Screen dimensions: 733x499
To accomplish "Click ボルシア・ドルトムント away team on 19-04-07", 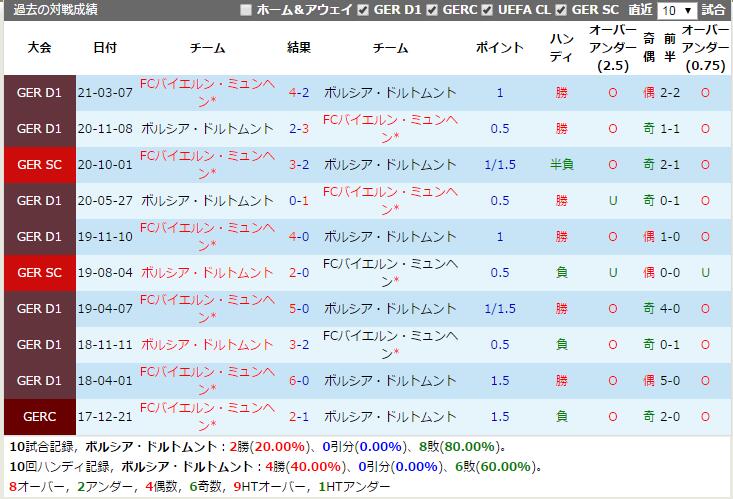I will pos(390,309).
